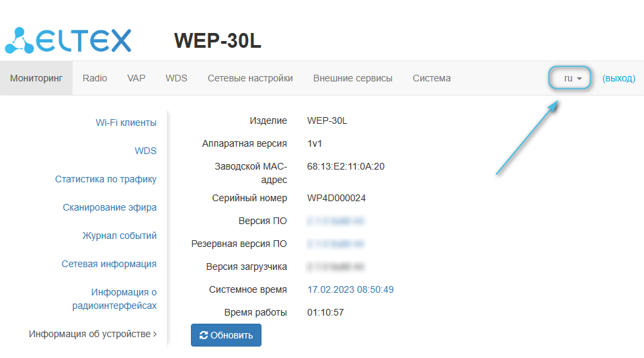644x358 pixels.
Task: Go to the Сетевые настройки tab
Action: 250,78
